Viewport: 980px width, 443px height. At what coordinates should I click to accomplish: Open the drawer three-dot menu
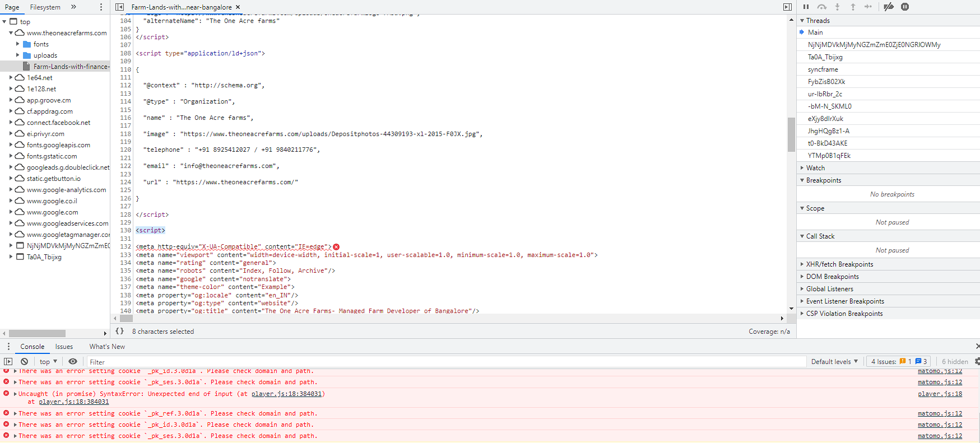click(8, 346)
